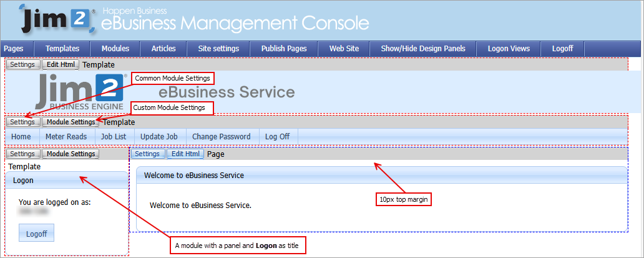Click Module Settings above the Logon panel
The width and height of the screenshot is (644, 258).
pos(71,154)
